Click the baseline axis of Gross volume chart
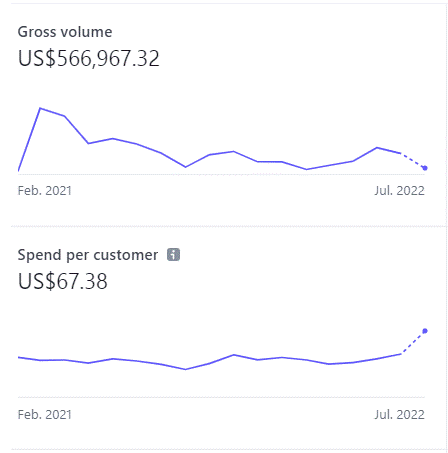The width and height of the screenshot is (448, 453). point(221,174)
